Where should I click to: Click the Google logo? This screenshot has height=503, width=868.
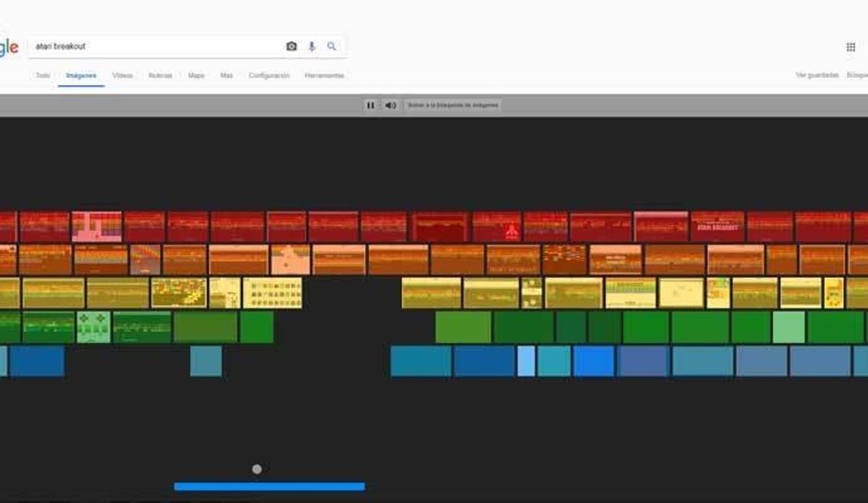pos(9,48)
